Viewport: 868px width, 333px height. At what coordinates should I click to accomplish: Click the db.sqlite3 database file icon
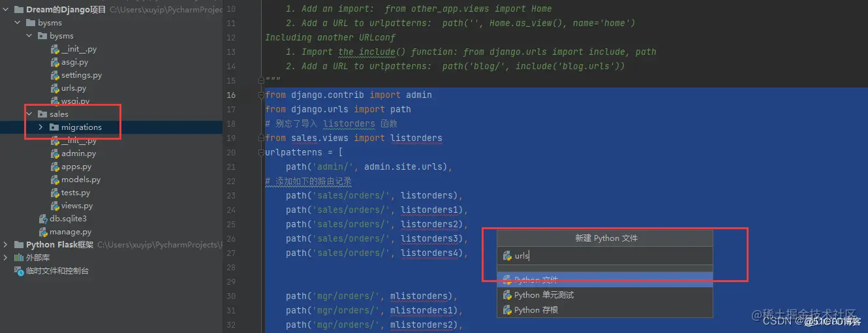(44, 219)
